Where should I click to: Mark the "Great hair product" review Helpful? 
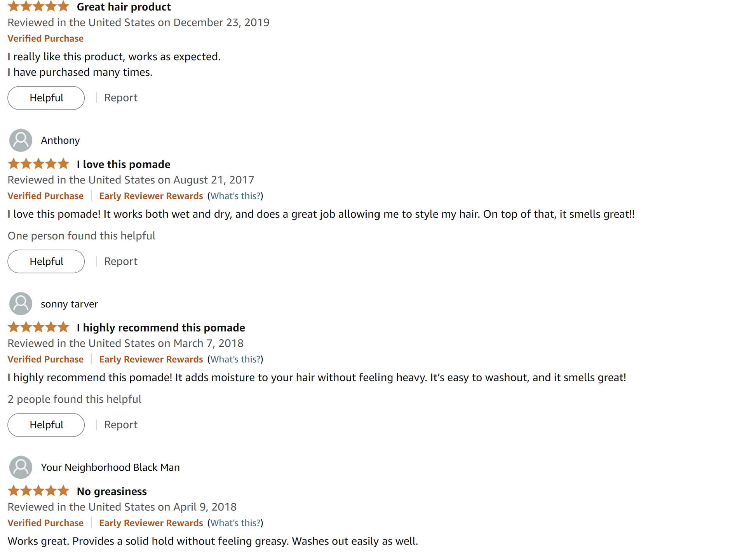46,98
